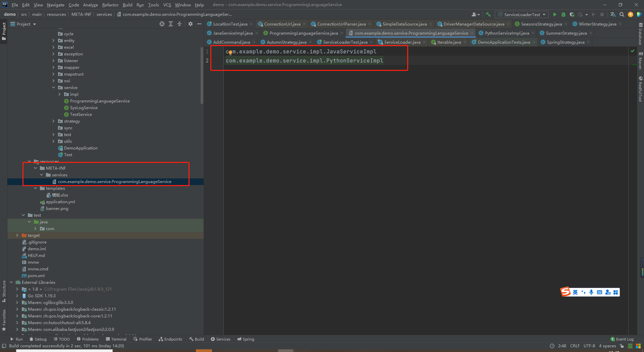Build project using the hammer icon
644x352 pixels.
488,14
